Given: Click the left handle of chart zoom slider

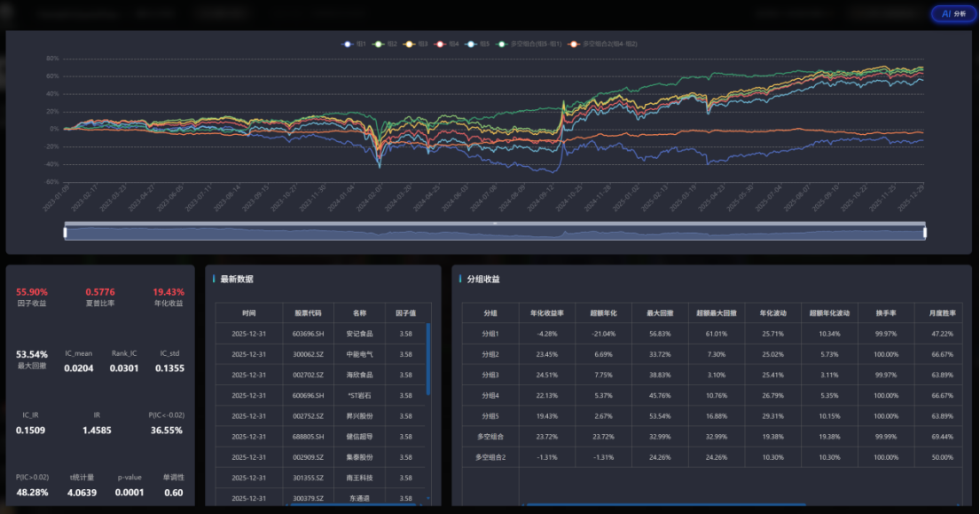Looking at the screenshot, I should [65, 232].
